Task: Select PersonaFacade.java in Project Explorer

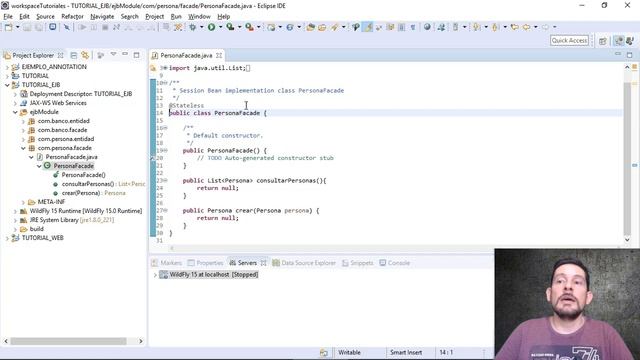Action: click(x=71, y=157)
